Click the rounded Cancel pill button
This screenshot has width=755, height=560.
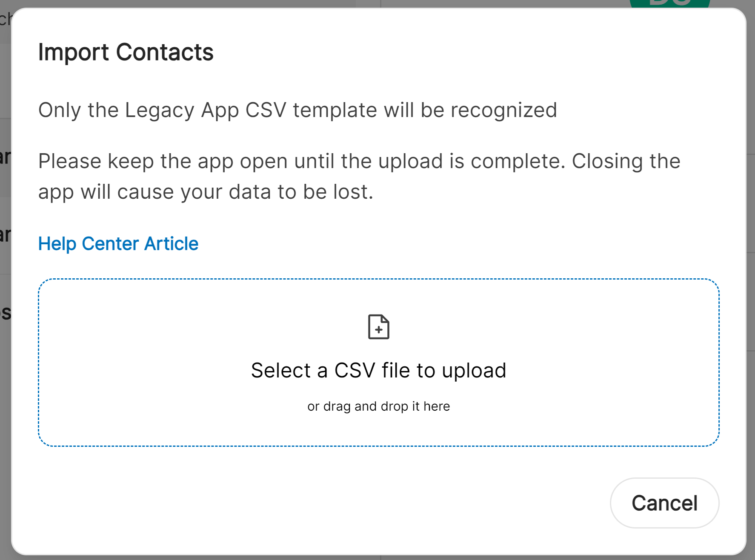click(x=664, y=503)
